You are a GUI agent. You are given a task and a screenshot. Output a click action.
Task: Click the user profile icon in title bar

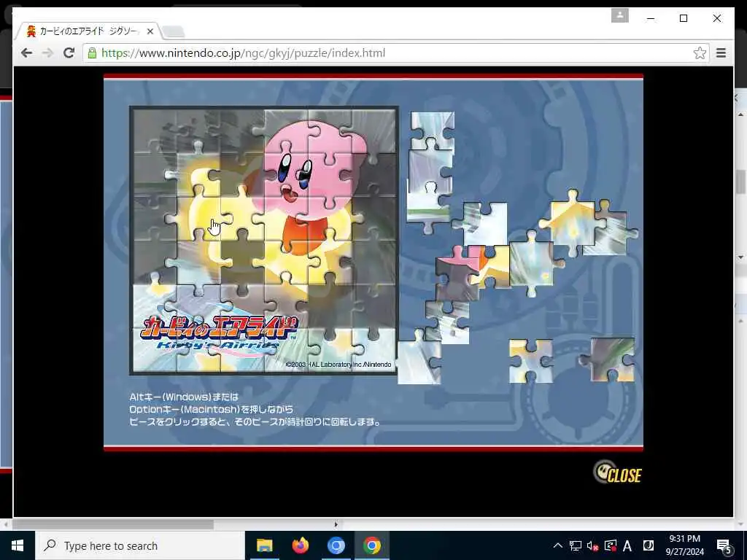point(620,15)
